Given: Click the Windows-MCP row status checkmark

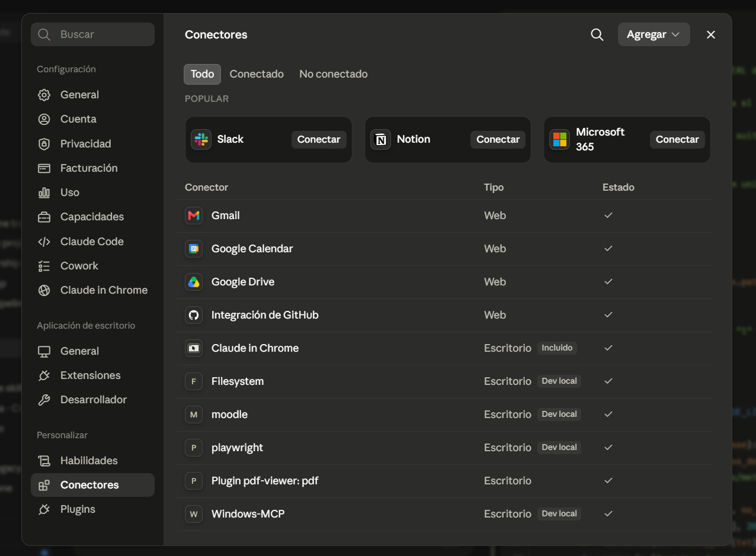Looking at the screenshot, I should tap(608, 514).
